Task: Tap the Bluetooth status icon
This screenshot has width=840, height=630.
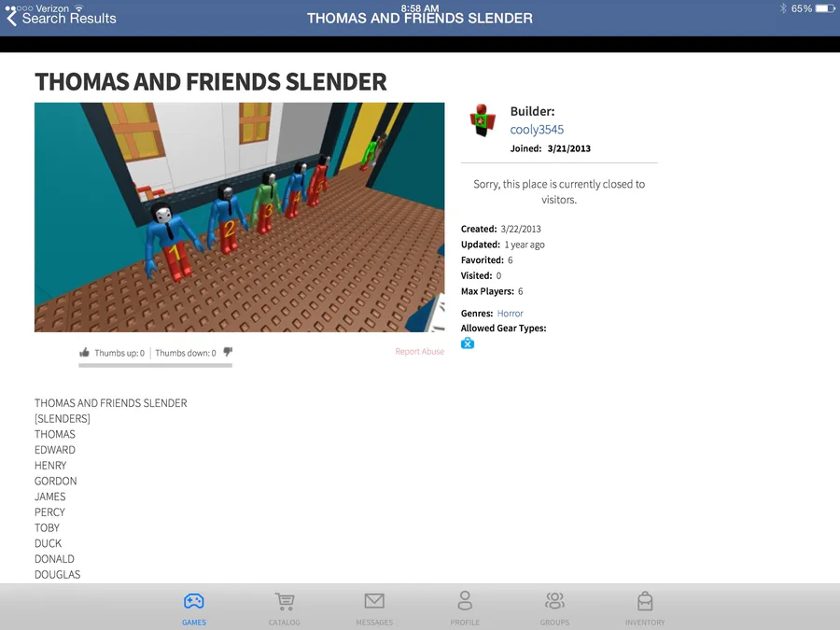Action: point(783,8)
